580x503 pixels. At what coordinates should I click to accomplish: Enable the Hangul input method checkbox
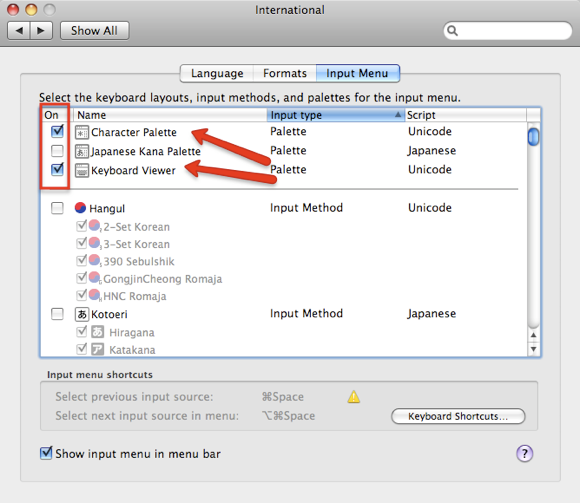point(57,208)
